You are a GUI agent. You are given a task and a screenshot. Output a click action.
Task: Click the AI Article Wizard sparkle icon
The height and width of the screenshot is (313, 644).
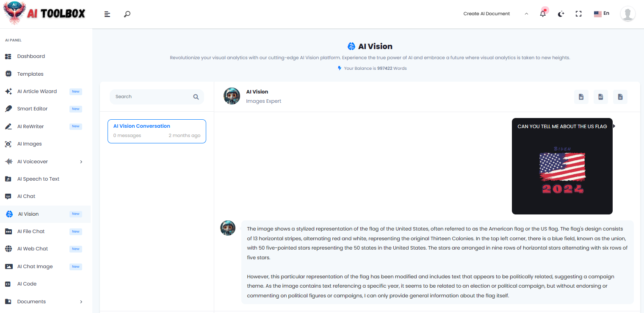coord(8,91)
